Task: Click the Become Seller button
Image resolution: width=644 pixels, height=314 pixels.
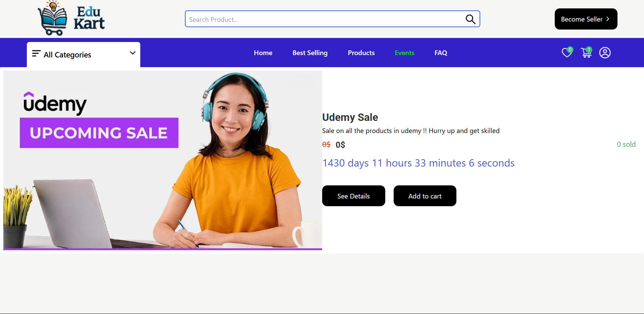Action: (586, 19)
